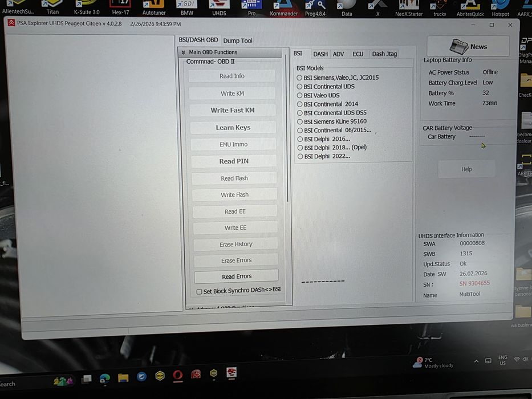Launch Microsoft Edge from the taskbar
Viewport: 532px width, 399px height.
105,378
